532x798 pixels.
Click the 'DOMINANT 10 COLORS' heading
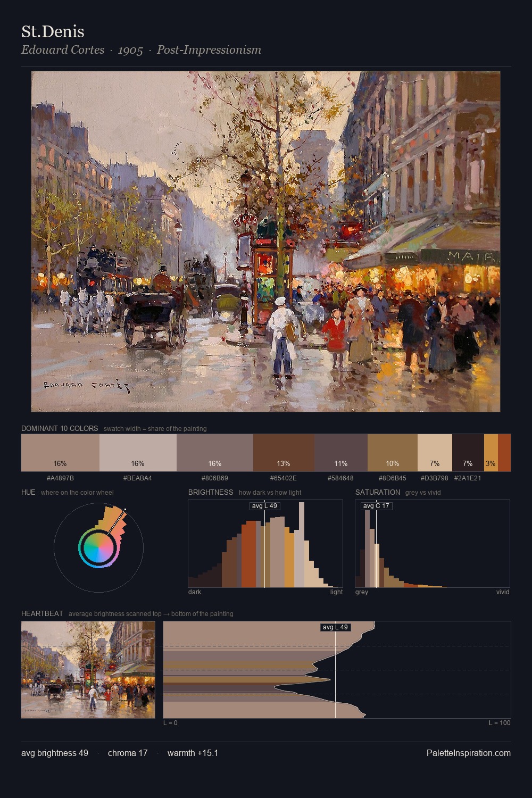point(60,428)
